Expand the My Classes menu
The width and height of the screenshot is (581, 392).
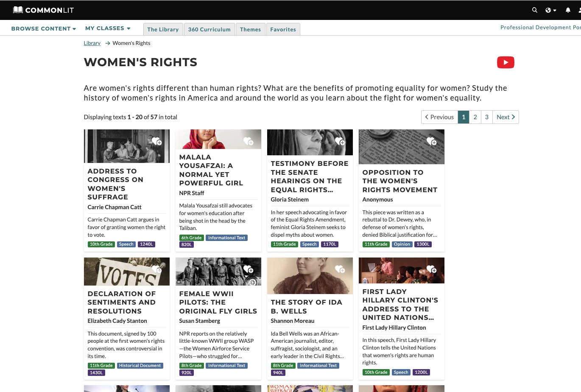click(x=108, y=28)
